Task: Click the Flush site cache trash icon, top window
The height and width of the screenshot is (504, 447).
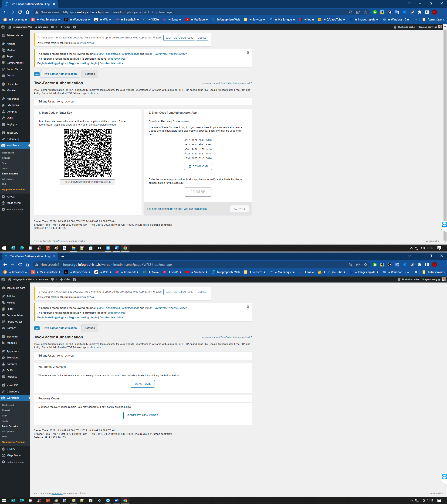Action: (395, 27)
